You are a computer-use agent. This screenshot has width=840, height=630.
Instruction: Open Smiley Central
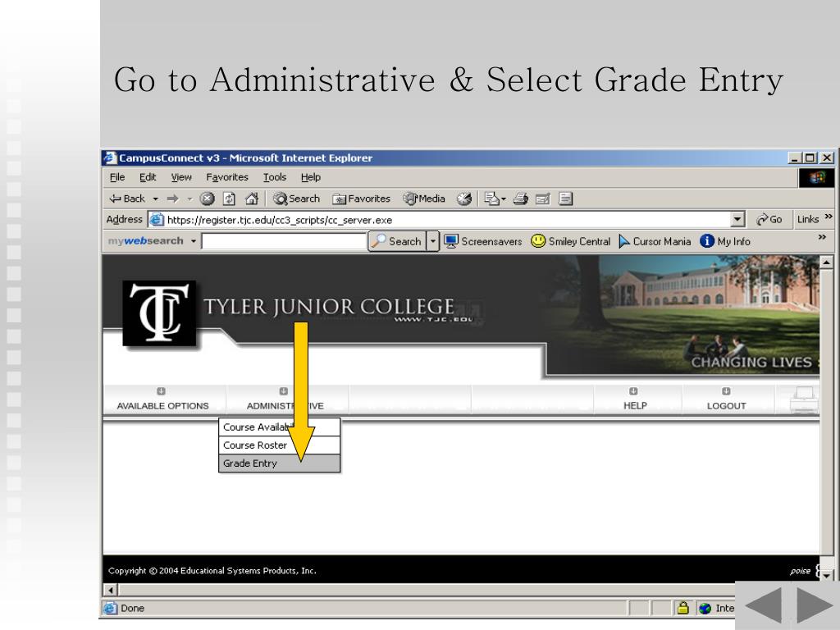click(571, 242)
